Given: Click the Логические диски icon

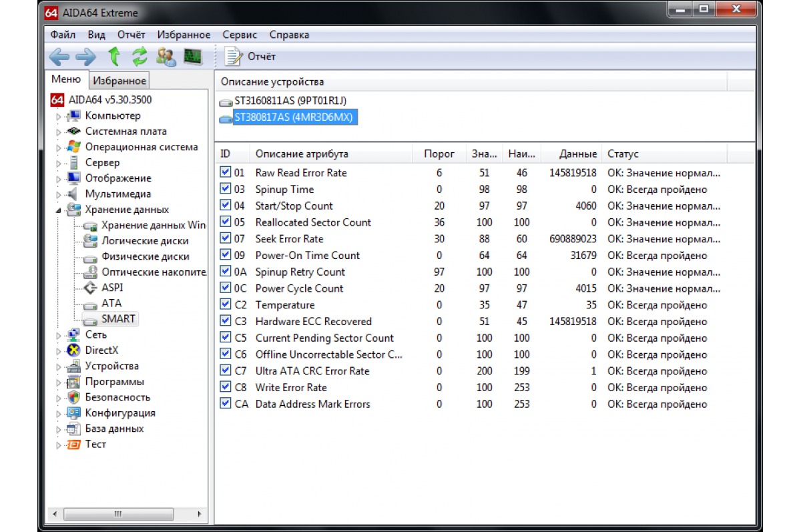Looking at the screenshot, I should 90,241.
